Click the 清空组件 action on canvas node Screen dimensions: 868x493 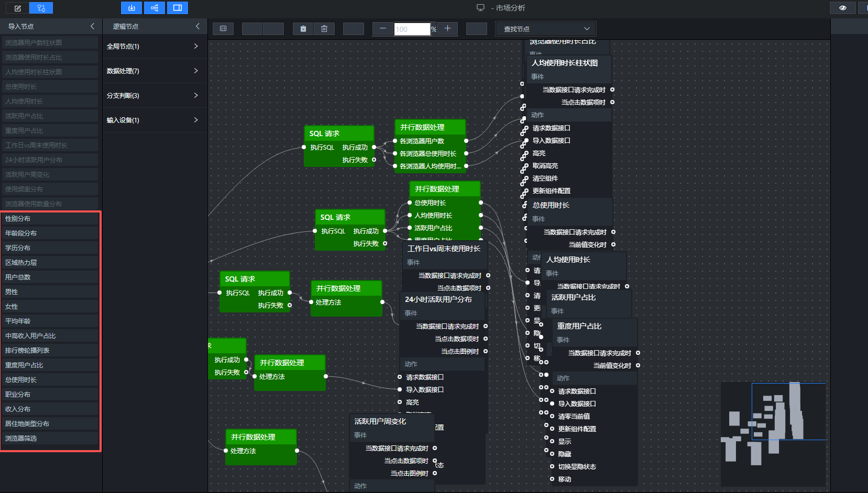coord(545,178)
